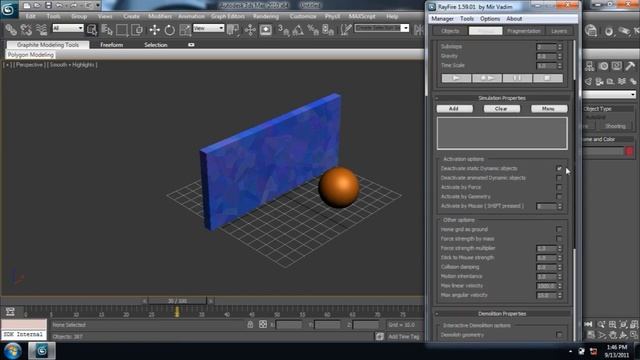
Task: Click the Clear button in Simulation Properties
Action: pos(502,109)
